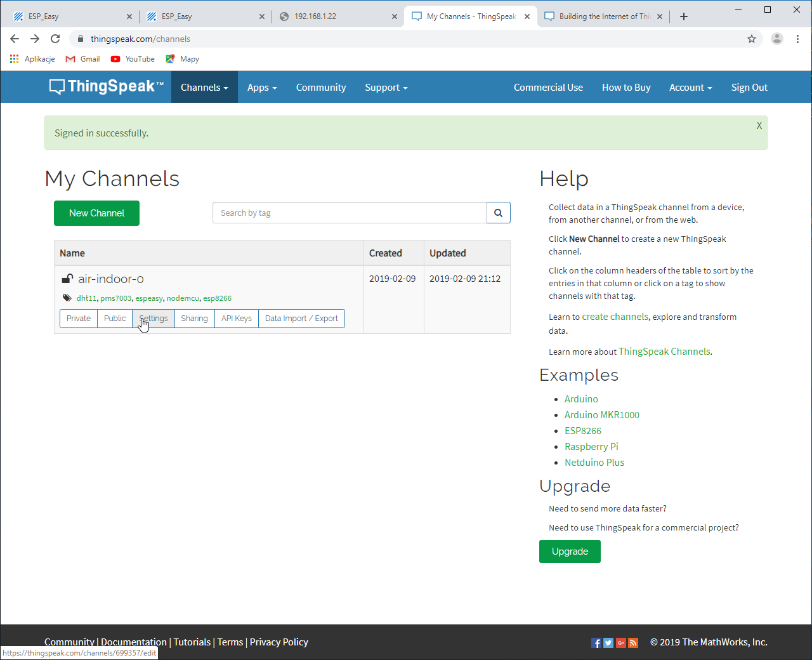Open the Private view button
Viewport: 812px width, 660px height.
tap(79, 319)
